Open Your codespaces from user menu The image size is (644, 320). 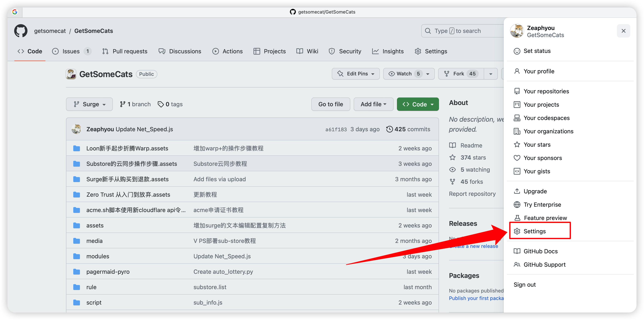(546, 118)
